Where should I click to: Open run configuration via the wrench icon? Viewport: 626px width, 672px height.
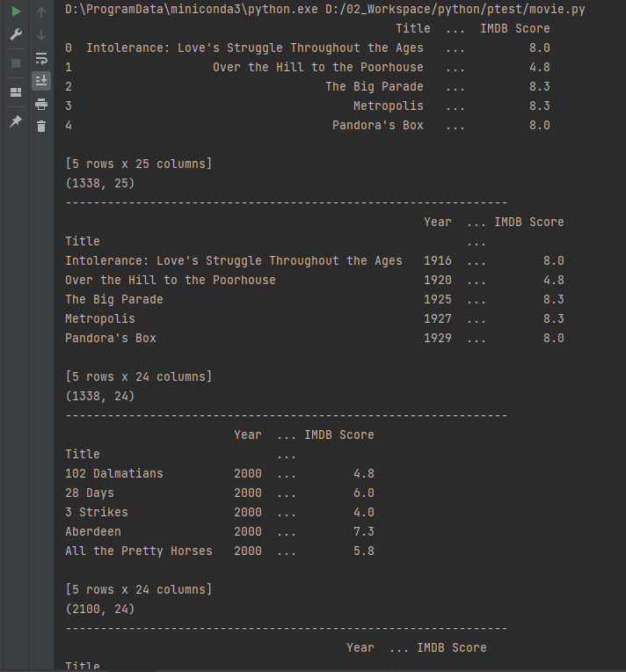[x=16, y=34]
